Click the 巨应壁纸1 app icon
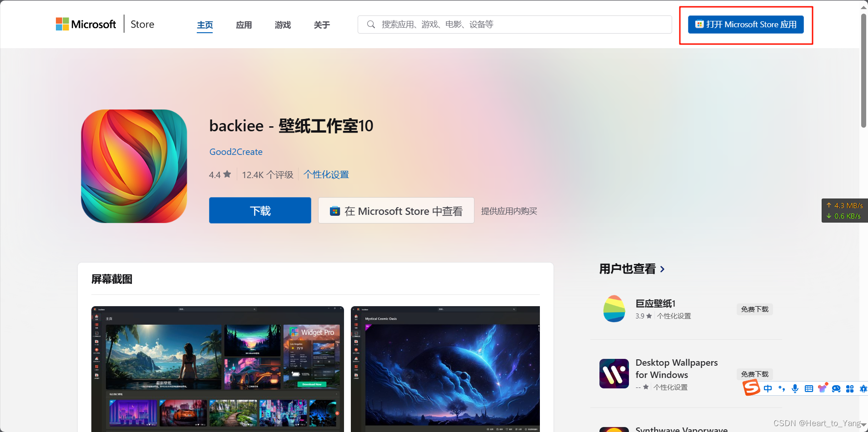This screenshot has width=868, height=432. [x=614, y=309]
